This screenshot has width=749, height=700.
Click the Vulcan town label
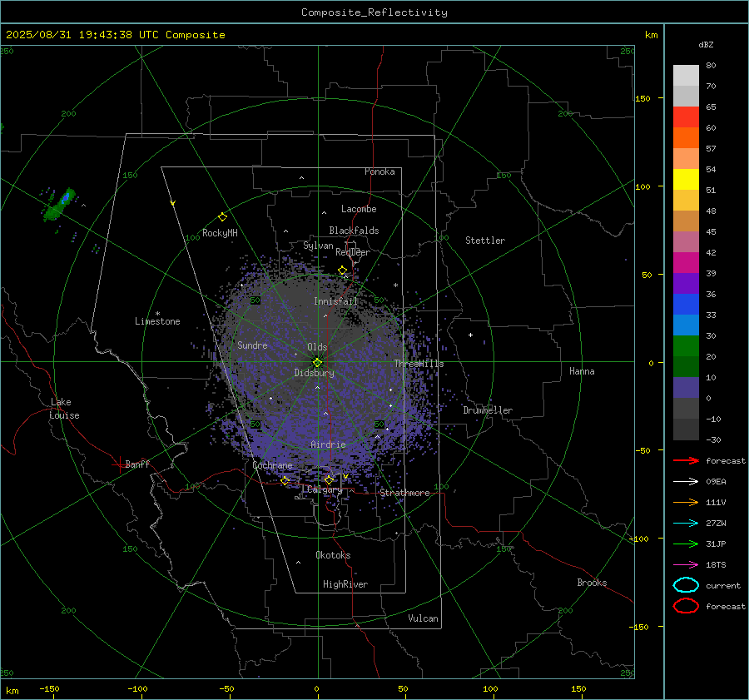pos(423,618)
